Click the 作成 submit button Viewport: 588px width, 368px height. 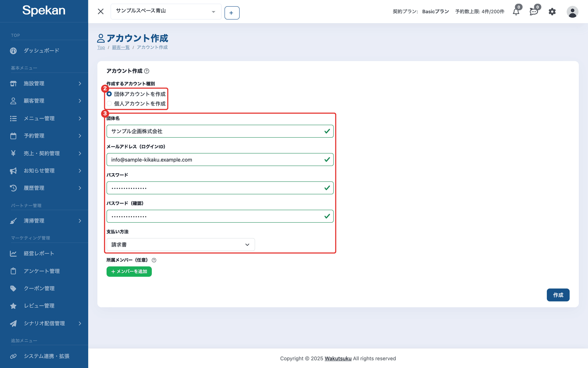tap(558, 295)
